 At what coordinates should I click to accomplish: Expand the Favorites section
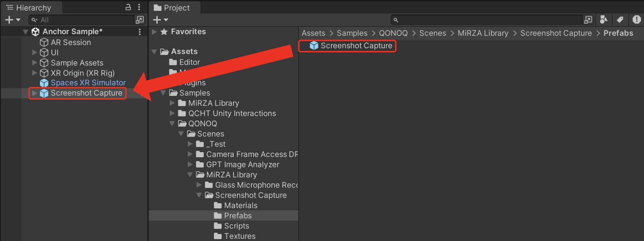point(154,32)
